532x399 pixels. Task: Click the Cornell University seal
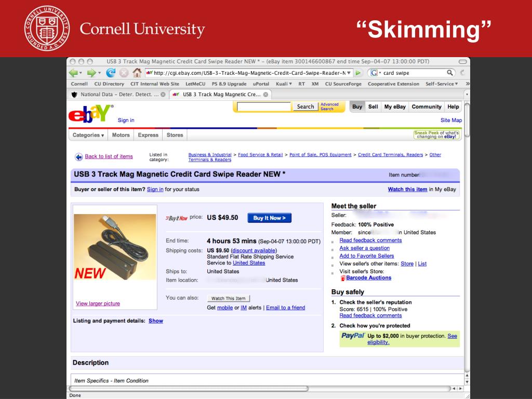pos(47,28)
